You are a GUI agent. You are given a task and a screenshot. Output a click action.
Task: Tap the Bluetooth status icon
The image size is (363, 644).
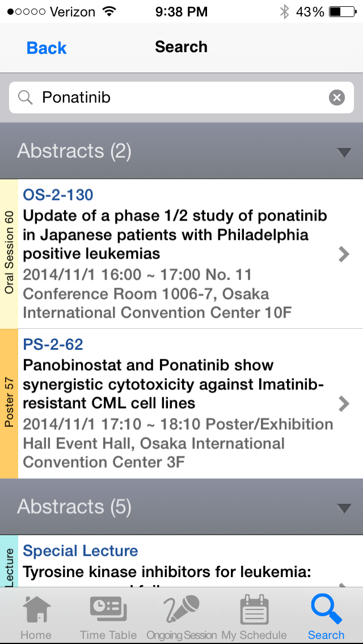[284, 12]
